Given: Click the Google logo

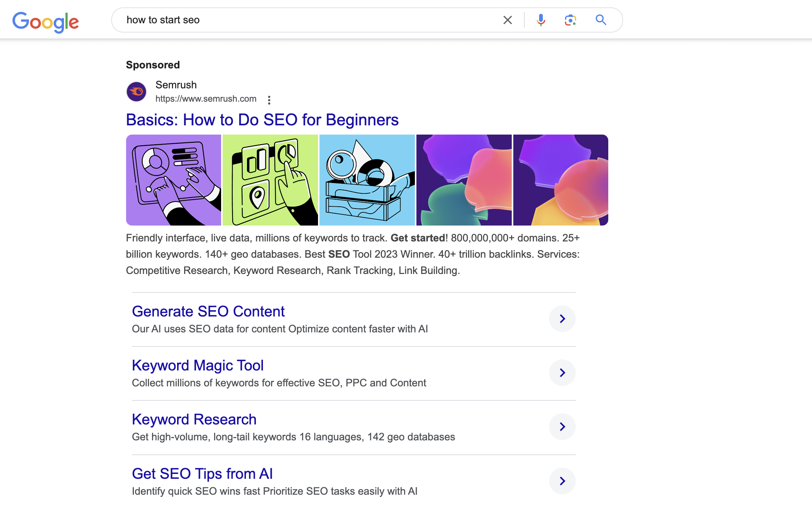Looking at the screenshot, I should [x=45, y=21].
